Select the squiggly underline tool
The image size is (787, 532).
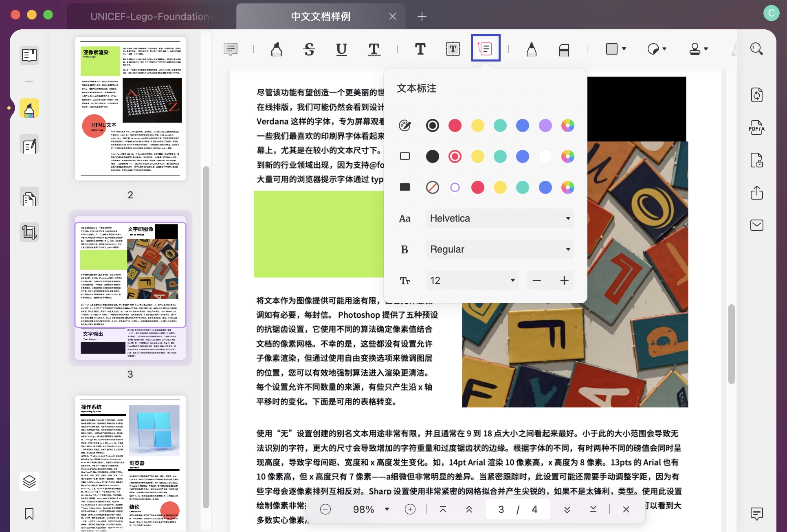coord(374,49)
